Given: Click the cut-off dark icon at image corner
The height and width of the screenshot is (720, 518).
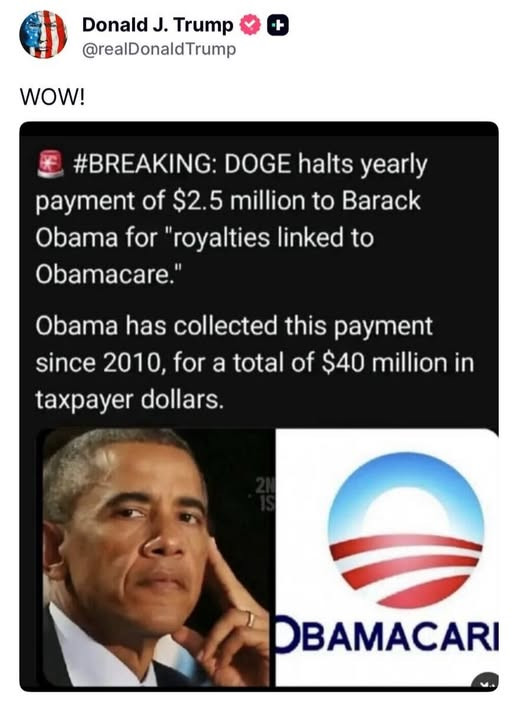Looking at the screenshot, I should (x=485, y=681).
